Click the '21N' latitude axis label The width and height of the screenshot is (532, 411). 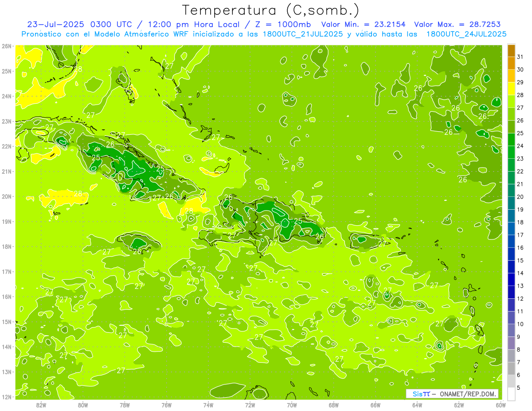pyautogui.click(x=7, y=172)
